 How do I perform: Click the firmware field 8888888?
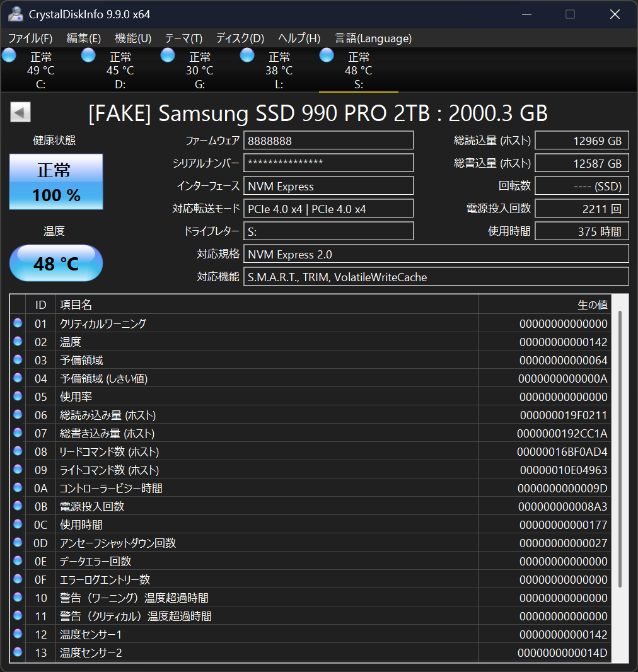click(x=328, y=141)
